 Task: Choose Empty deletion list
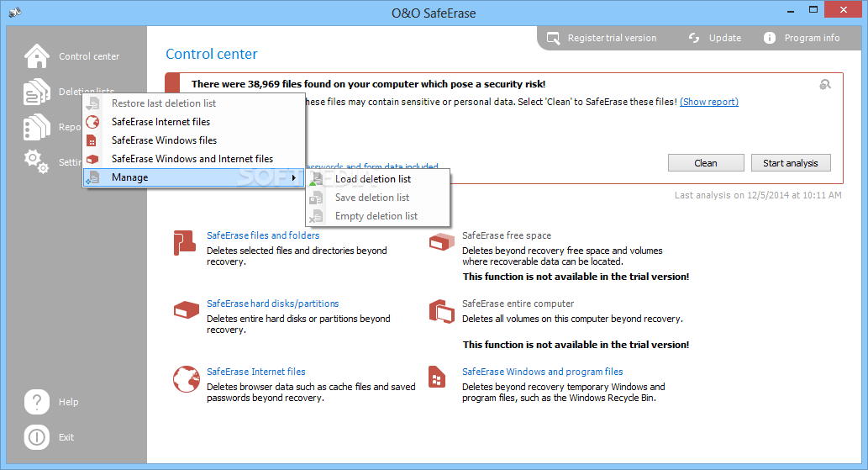[377, 216]
